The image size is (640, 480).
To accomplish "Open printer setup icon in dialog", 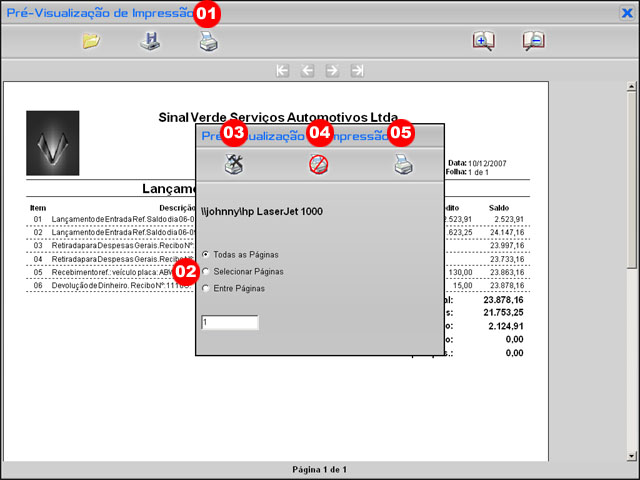I will pos(234,165).
